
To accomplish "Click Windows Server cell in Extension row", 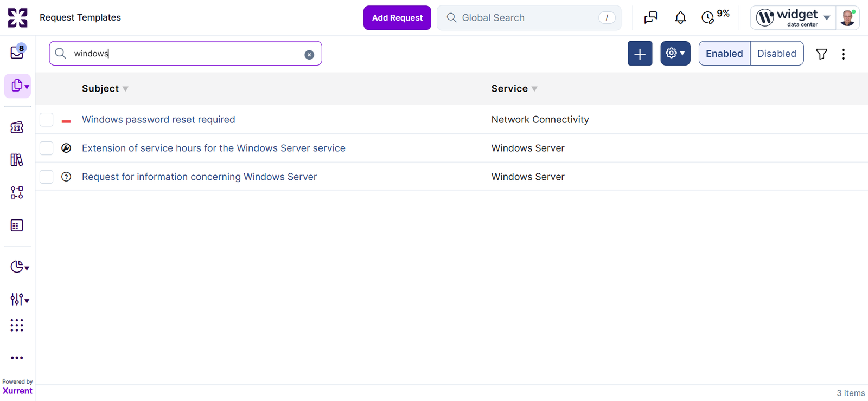I will click(x=528, y=148).
